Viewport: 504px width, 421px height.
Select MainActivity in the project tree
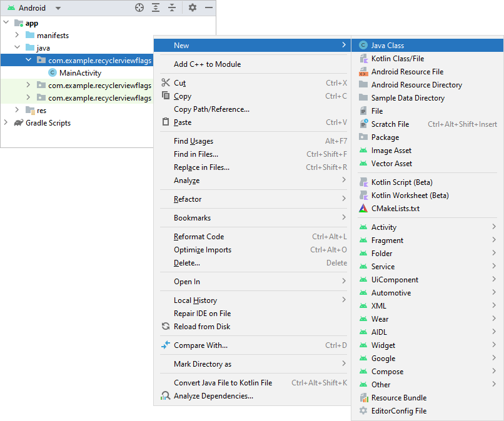click(x=77, y=73)
